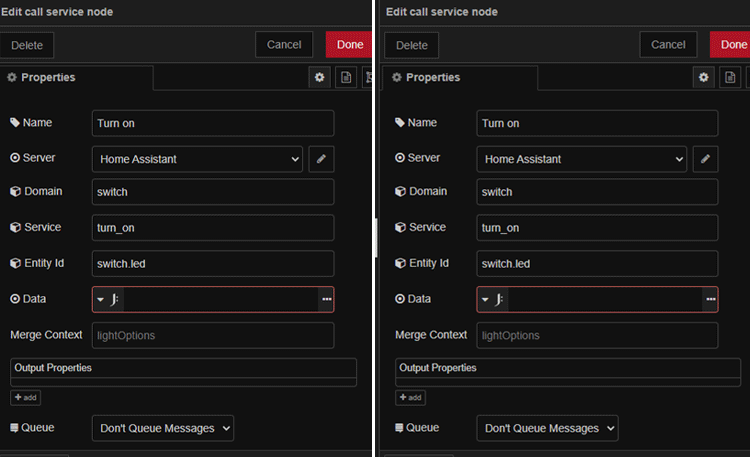Expand Queue dropdown in left panel
This screenshot has width=750, height=457.
click(162, 428)
